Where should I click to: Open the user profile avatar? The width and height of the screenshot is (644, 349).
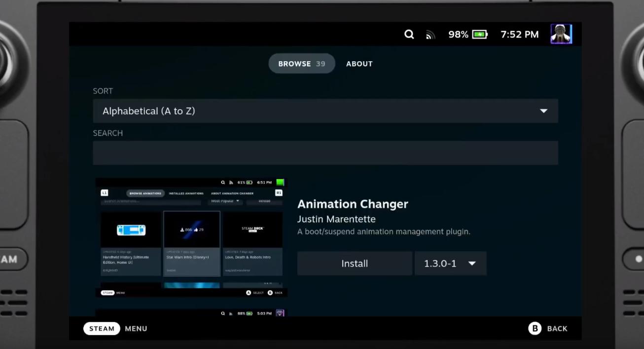click(x=561, y=34)
